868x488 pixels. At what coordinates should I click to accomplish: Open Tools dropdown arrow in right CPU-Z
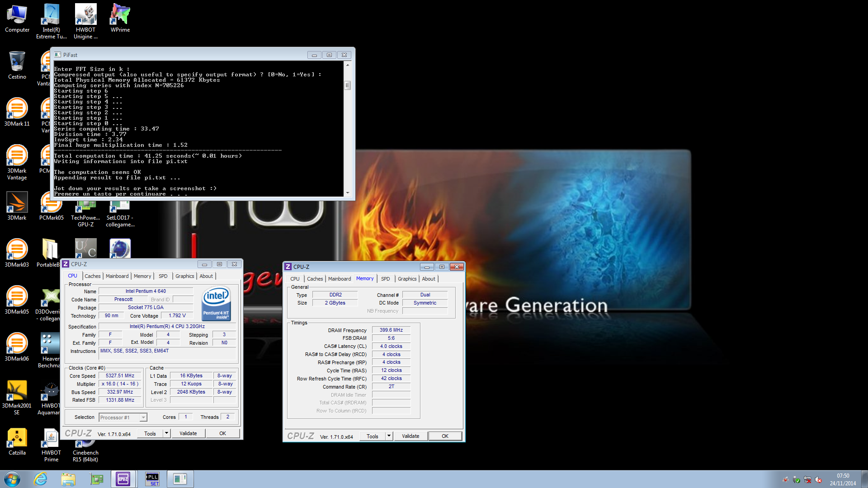[x=389, y=436]
